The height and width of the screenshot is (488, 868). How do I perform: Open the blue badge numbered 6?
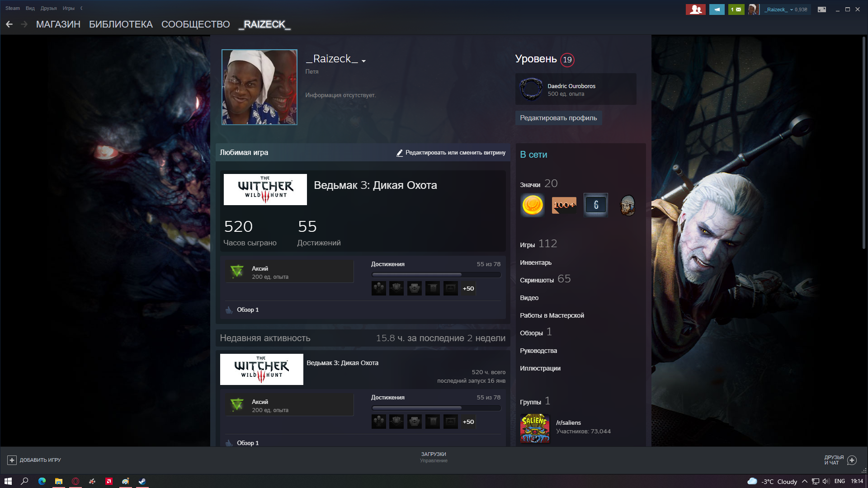click(x=596, y=205)
